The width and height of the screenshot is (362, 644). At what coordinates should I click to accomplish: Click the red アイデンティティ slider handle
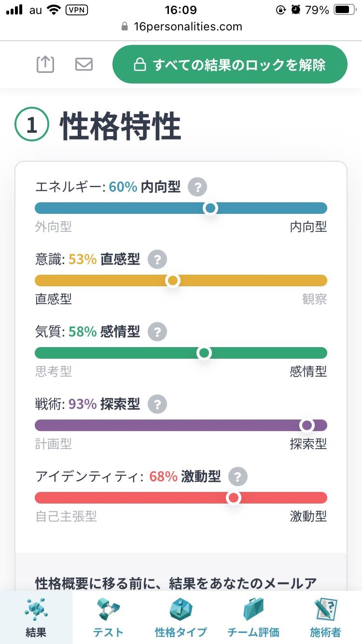234,498
